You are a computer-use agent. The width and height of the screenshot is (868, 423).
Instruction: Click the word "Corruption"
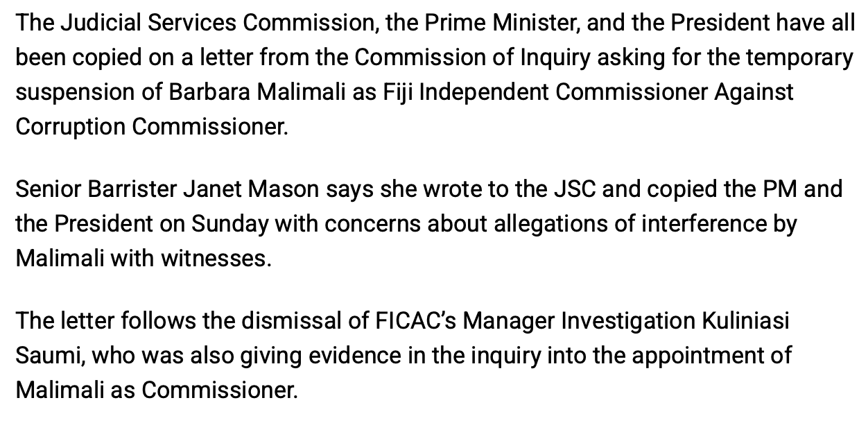pos(70,127)
